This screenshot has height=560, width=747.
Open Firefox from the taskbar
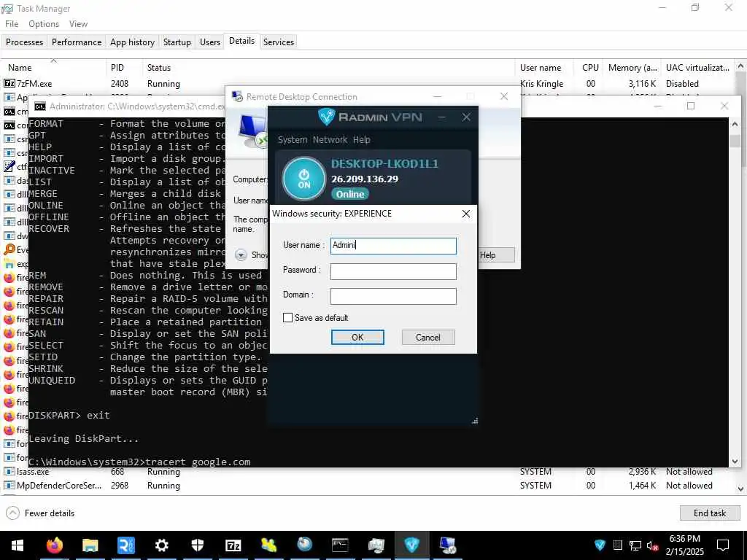(54, 545)
